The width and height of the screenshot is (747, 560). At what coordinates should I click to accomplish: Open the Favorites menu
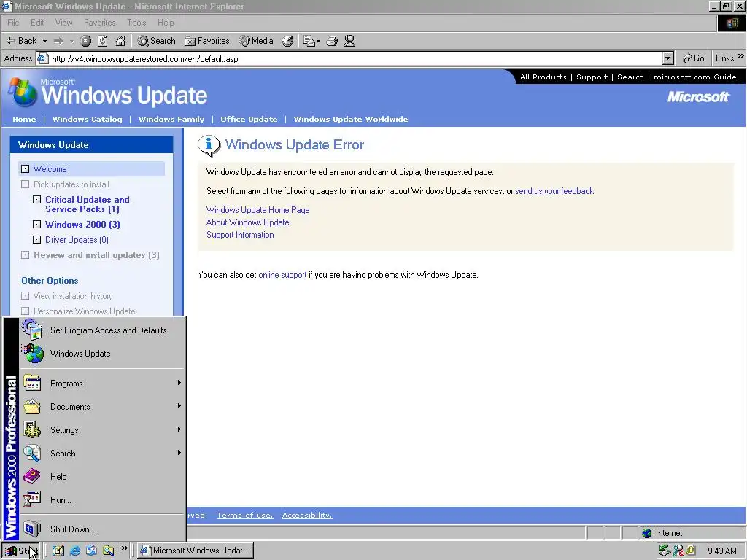coord(99,23)
